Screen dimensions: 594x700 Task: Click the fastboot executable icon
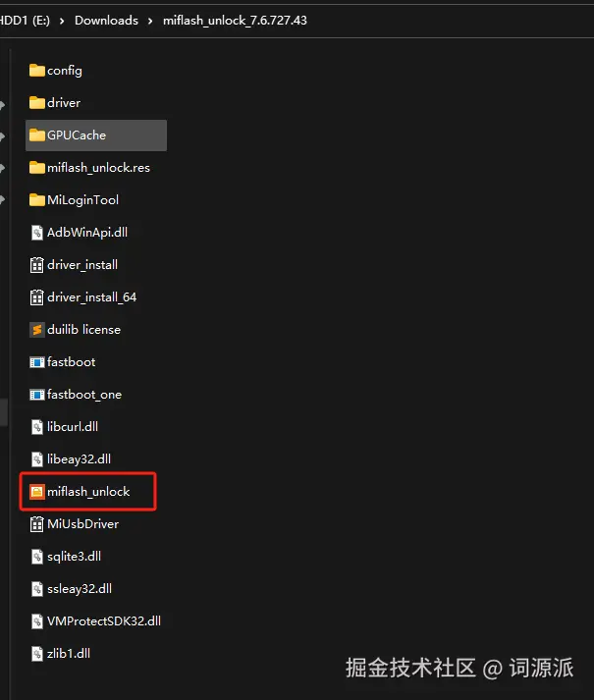pos(37,362)
